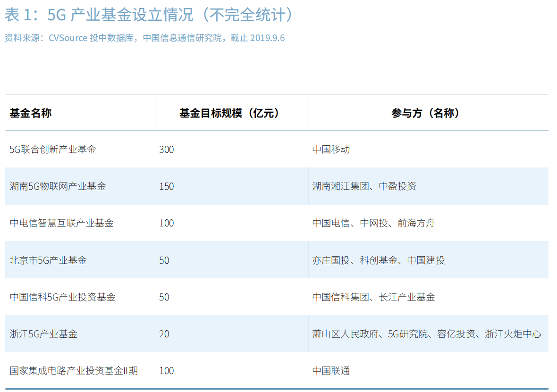Click the 湖南5G物联网产业基金 row name

click(58, 186)
